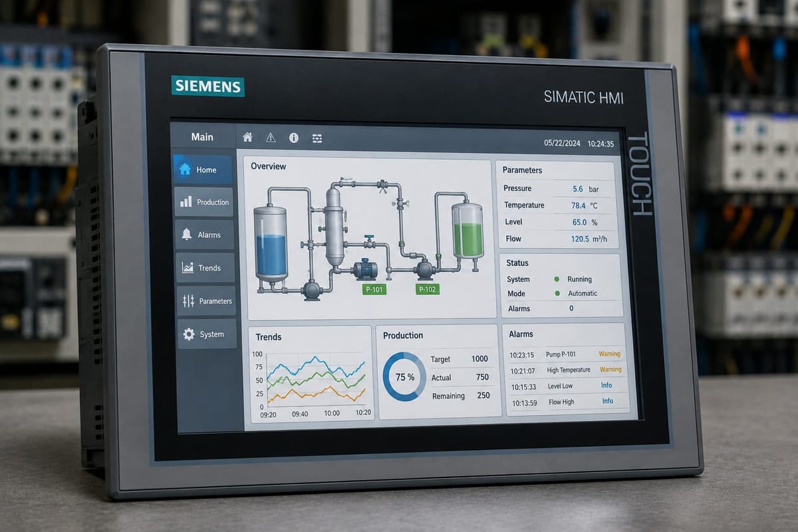
Task: Click the Production panel title
Action: (403, 336)
